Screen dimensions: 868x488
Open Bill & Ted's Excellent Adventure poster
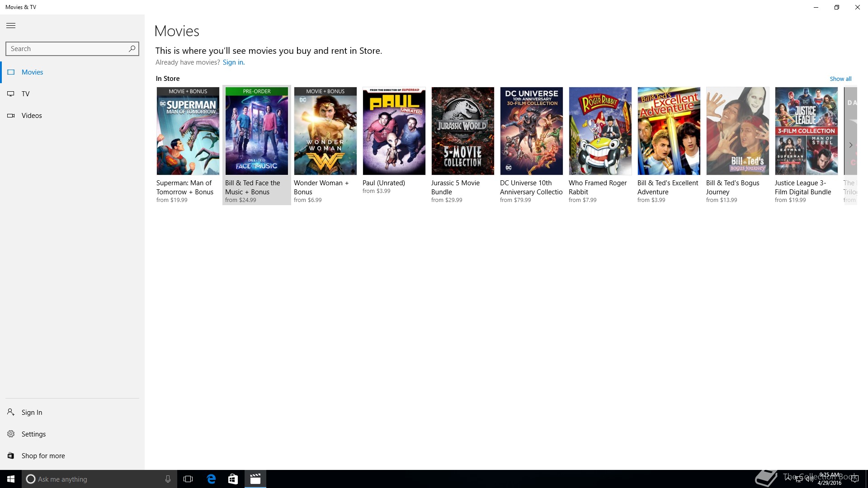point(669,131)
